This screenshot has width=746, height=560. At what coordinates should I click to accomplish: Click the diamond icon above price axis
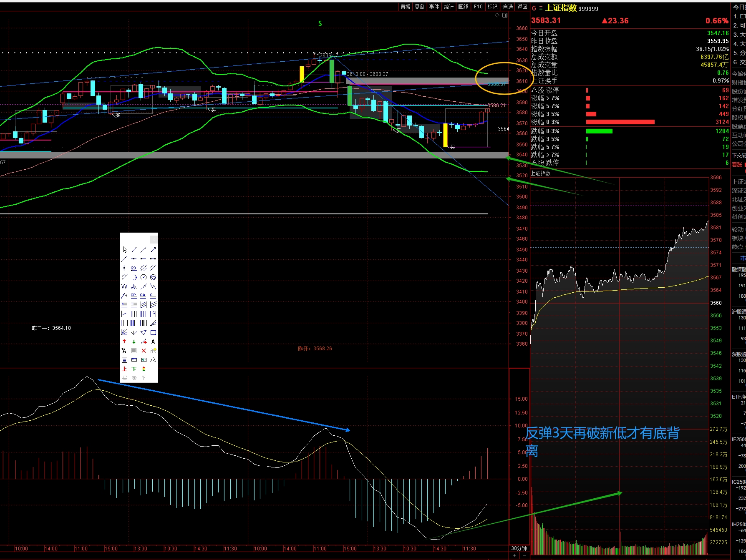pos(497,15)
